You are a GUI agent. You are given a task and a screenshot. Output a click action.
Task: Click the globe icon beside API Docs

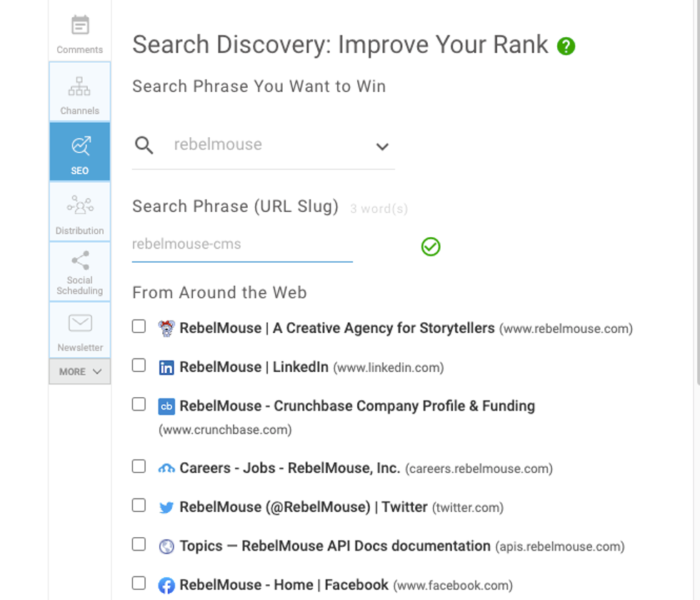pos(166,546)
